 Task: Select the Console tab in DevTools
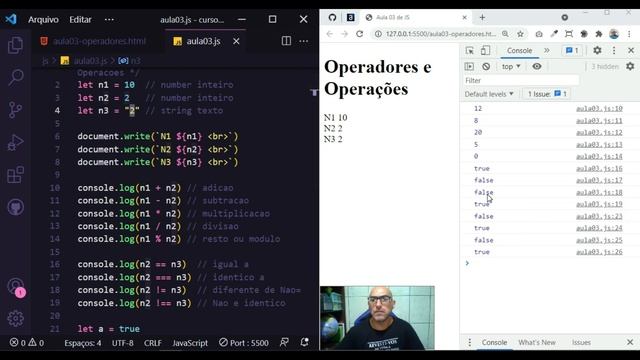pos(519,50)
